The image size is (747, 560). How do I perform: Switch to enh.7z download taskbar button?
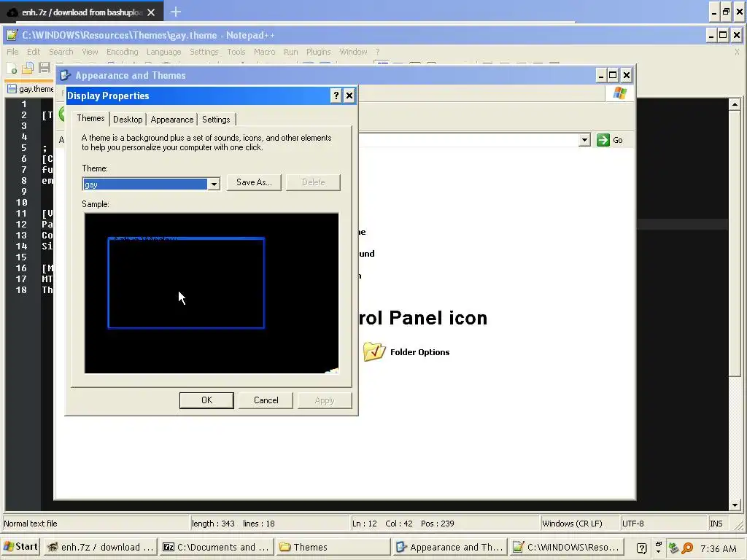click(x=101, y=547)
